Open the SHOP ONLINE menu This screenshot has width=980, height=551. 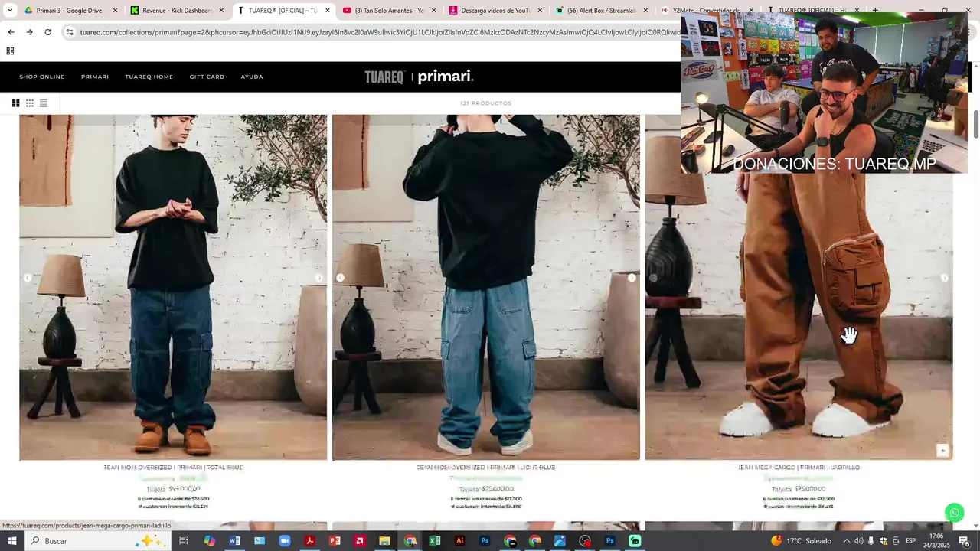pyautogui.click(x=42, y=77)
